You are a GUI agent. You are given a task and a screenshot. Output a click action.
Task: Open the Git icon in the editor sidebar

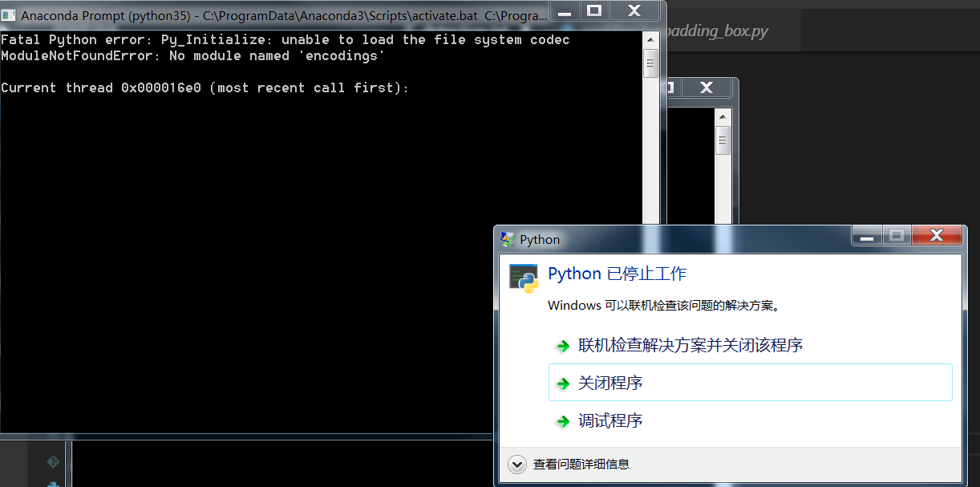52,461
